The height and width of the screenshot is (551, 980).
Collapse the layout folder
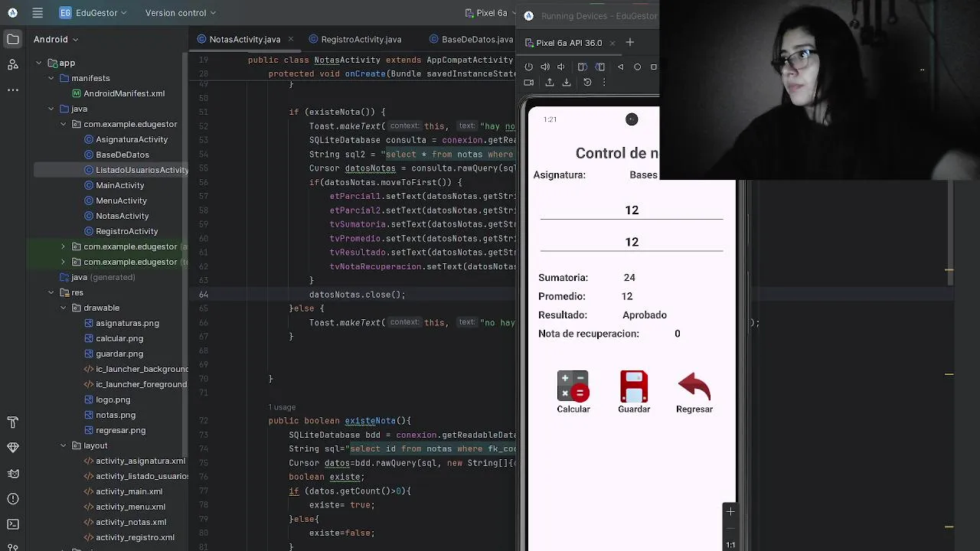pyautogui.click(x=64, y=445)
